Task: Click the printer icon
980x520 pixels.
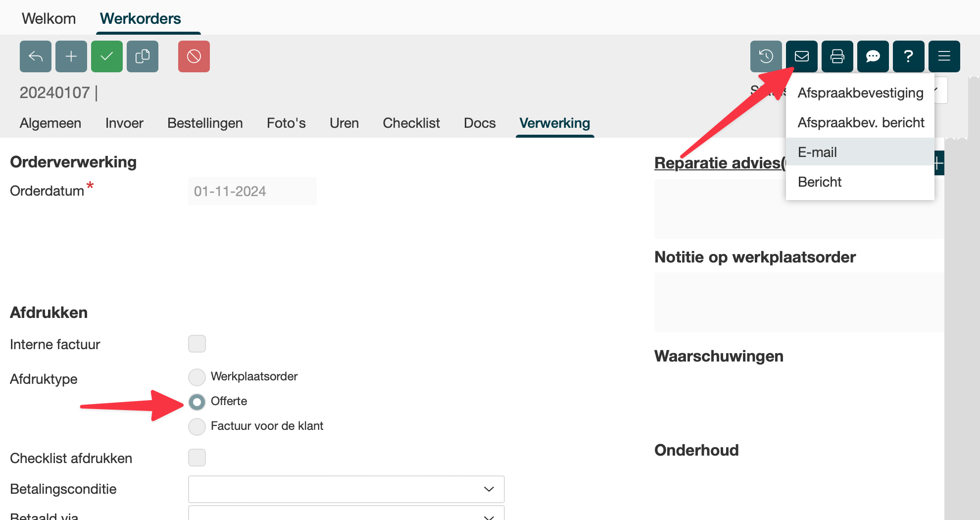Action: point(837,56)
